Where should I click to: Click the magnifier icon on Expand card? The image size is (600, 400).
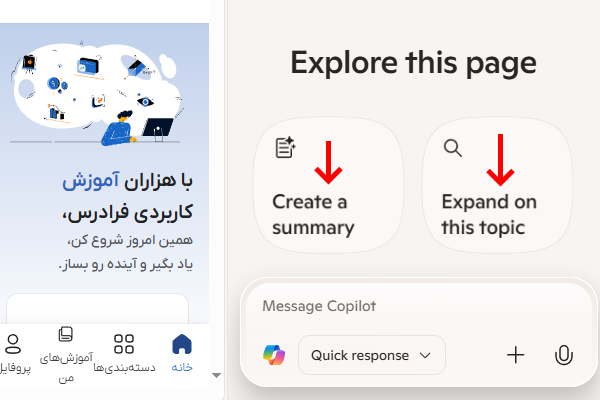tap(453, 149)
